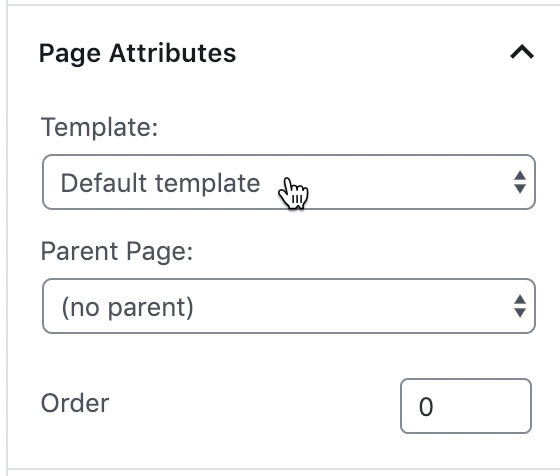Click the Template select up-down arrows
Image resolution: width=560 pixels, height=476 pixels.
[x=520, y=182]
